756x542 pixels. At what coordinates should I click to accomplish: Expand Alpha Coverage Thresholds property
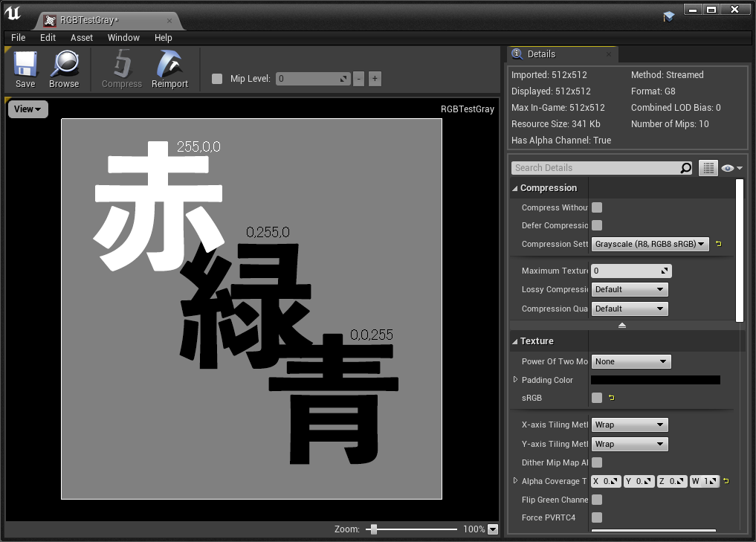coord(515,480)
